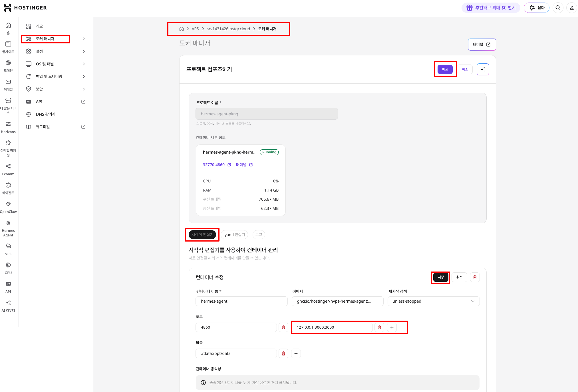
Task: Switch to .yaml 편집기 tab
Action: (x=234, y=235)
